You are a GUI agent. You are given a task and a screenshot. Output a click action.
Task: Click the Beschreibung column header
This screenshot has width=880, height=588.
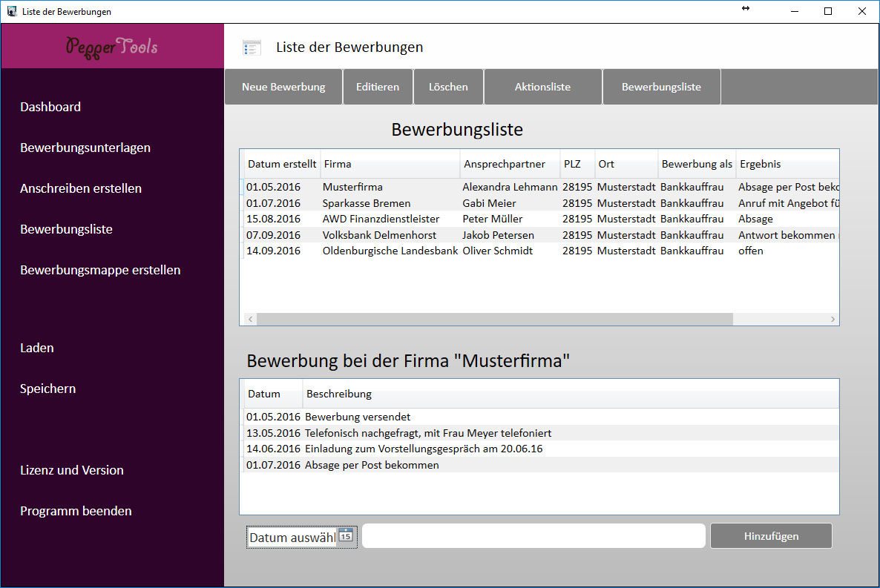click(x=571, y=394)
